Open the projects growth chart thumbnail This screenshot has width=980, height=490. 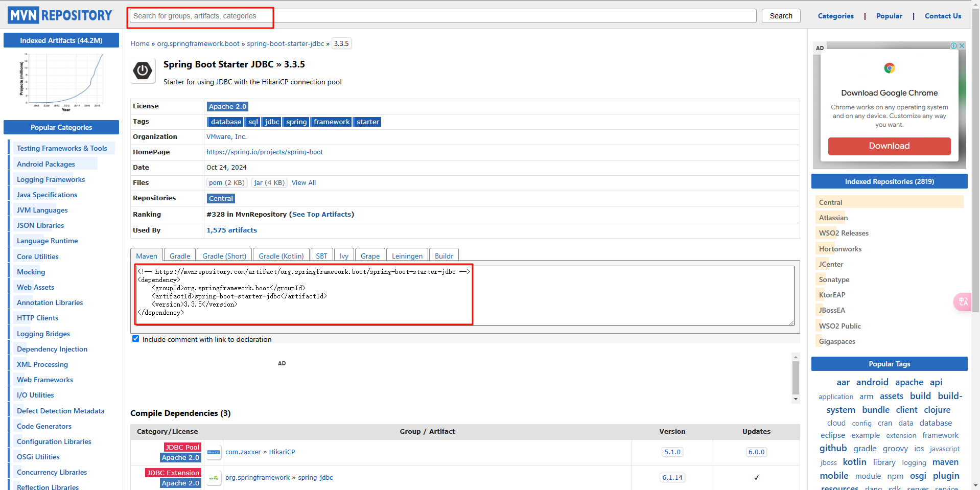(61, 82)
